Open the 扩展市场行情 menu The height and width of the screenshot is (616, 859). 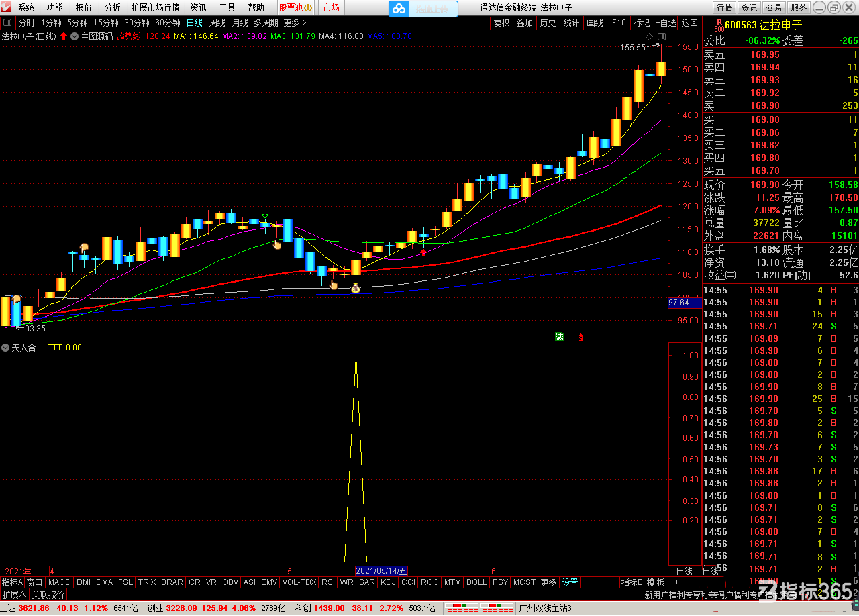pyautogui.click(x=156, y=8)
